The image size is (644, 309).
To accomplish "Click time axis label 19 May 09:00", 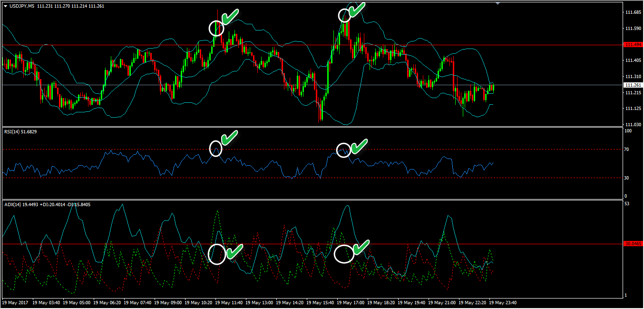I will click(168, 302).
